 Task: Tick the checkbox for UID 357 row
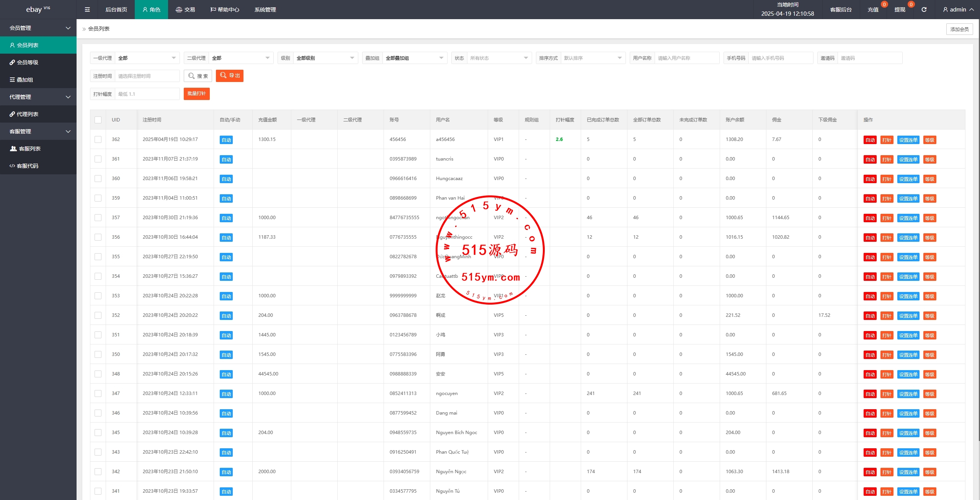(98, 218)
